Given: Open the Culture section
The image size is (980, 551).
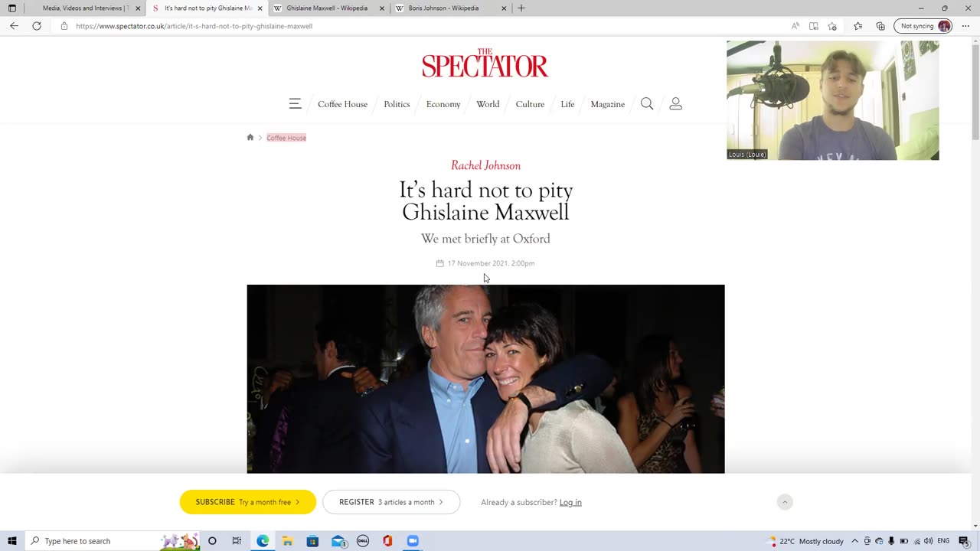Looking at the screenshot, I should (530, 104).
